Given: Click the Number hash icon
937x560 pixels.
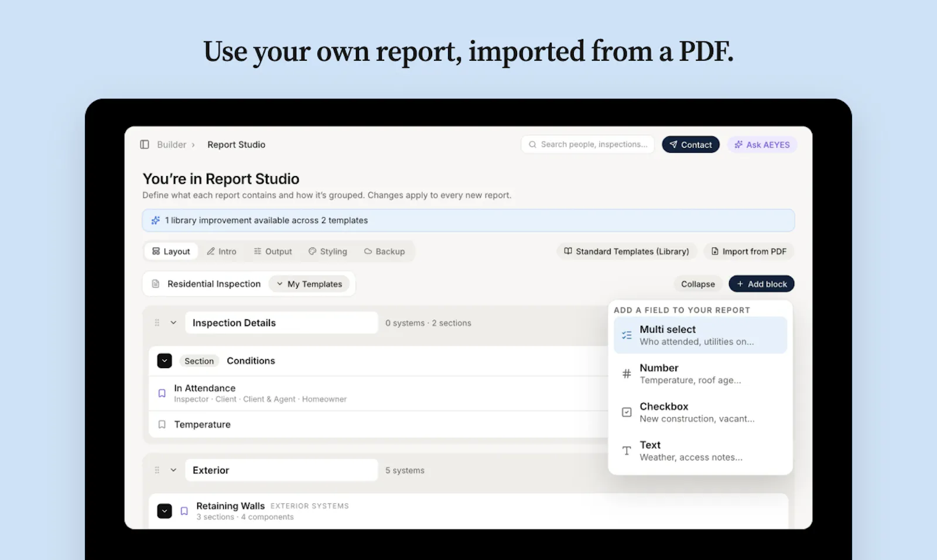Looking at the screenshot, I should point(627,373).
